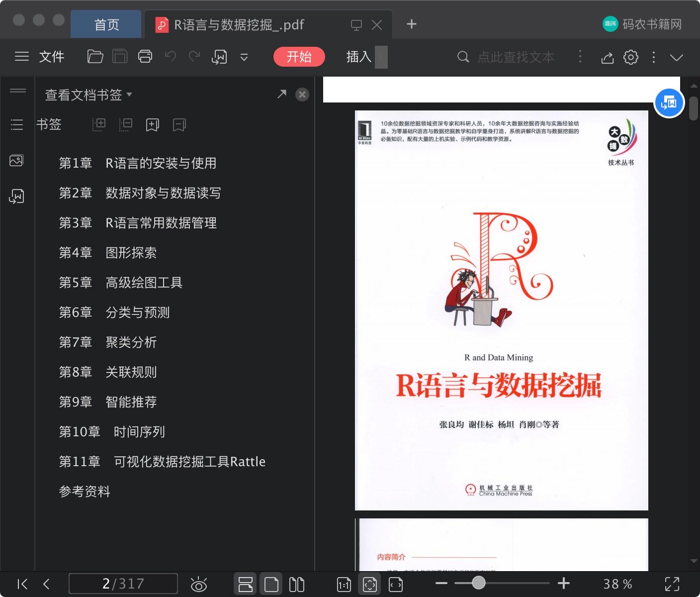Click the blue floating translate/convert button
The width and height of the screenshot is (700, 597).
tap(669, 103)
